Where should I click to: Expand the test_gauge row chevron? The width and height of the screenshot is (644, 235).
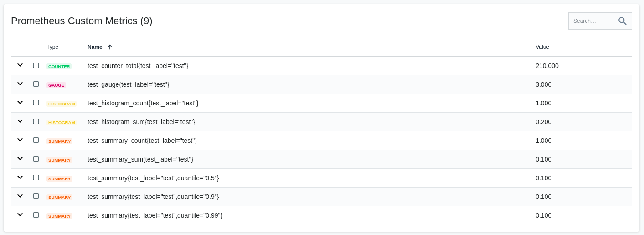pyautogui.click(x=20, y=84)
